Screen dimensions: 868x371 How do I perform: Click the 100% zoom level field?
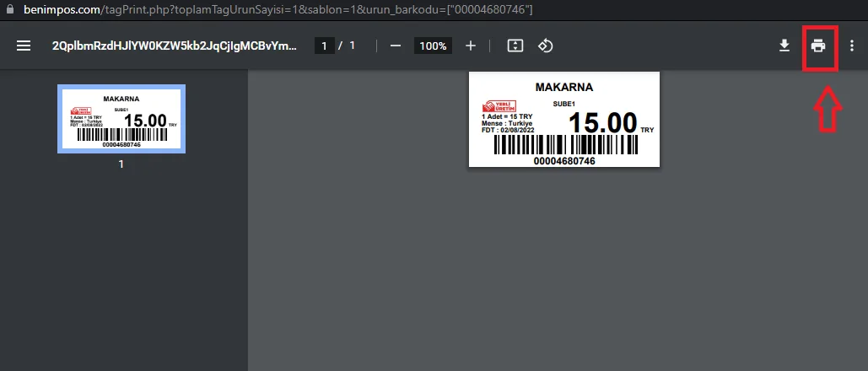point(433,46)
